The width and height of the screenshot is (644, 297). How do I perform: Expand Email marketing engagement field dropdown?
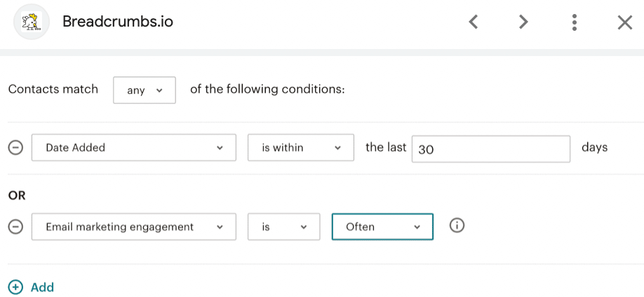tap(134, 226)
